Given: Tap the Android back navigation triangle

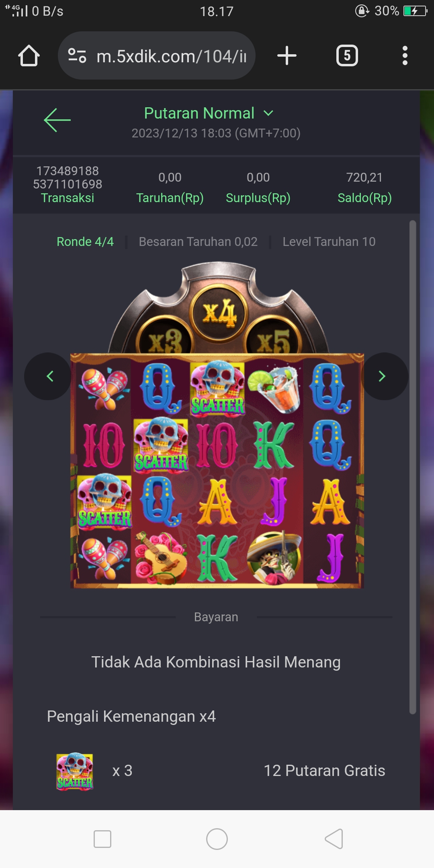Looking at the screenshot, I should click(334, 839).
